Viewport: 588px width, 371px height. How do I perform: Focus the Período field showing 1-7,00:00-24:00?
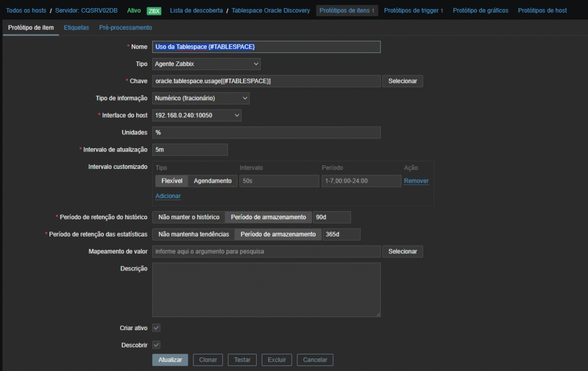pos(362,181)
